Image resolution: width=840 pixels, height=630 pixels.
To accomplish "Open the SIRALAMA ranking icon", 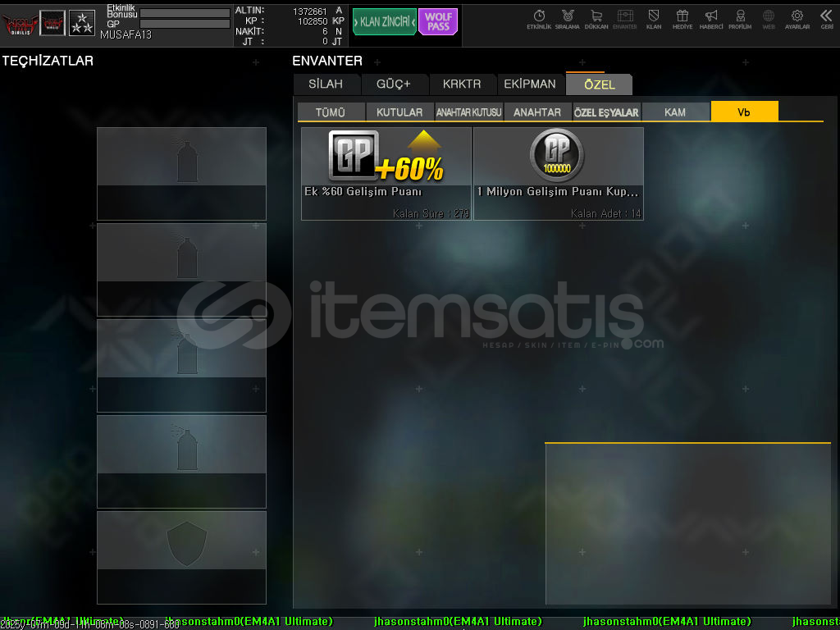I will 568,20.
